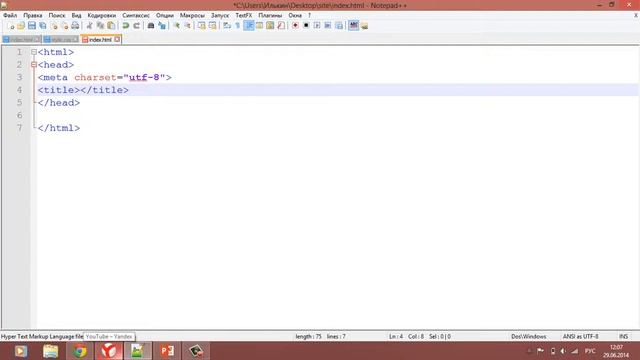Click the Zoom In toolbar icon
This screenshot has width=640, height=360.
176,26
